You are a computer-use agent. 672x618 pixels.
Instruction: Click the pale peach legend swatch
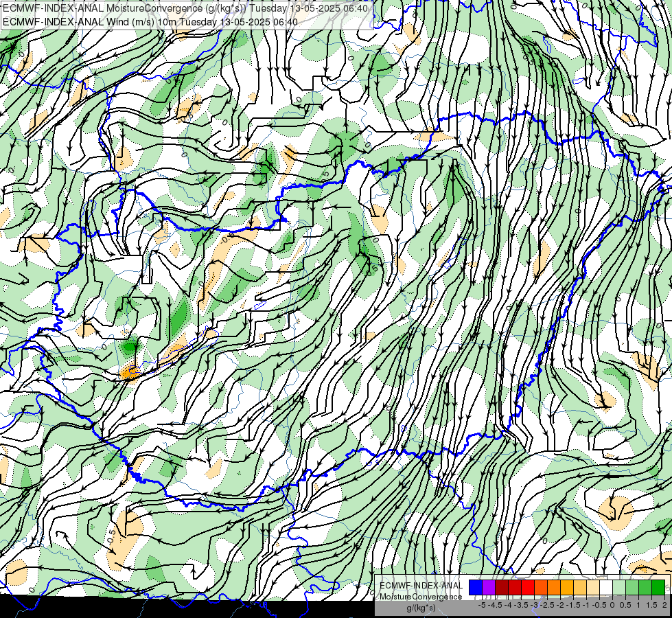click(x=593, y=588)
